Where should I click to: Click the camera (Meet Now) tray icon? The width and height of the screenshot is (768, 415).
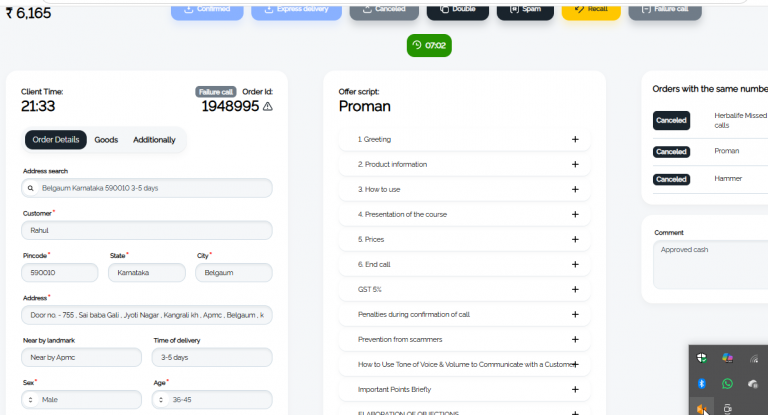click(727, 409)
